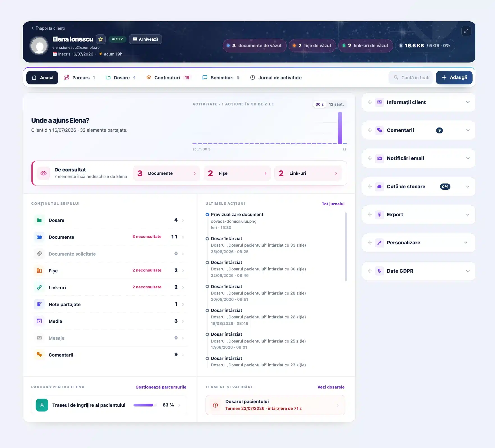
Task: Click the drag handle of Comentarii panel
Action: tap(370, 130)
